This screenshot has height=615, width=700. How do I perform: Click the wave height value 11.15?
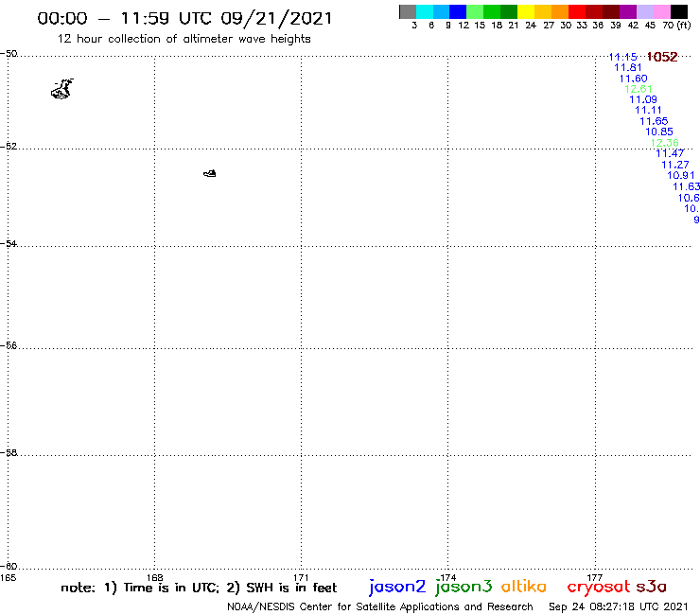[x=622, y=57]
